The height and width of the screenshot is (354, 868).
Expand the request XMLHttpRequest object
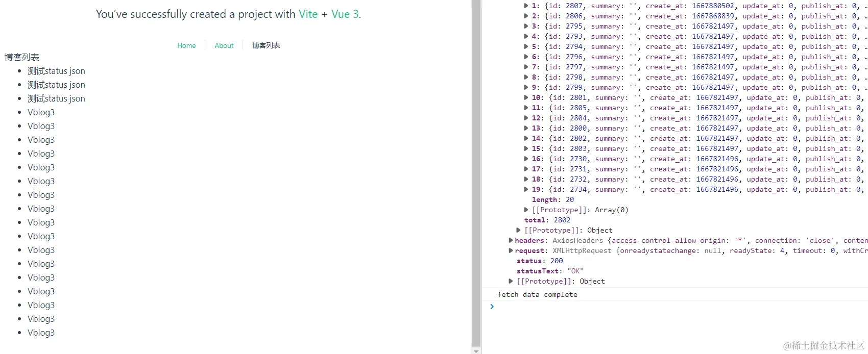click(x=511, y=250)
